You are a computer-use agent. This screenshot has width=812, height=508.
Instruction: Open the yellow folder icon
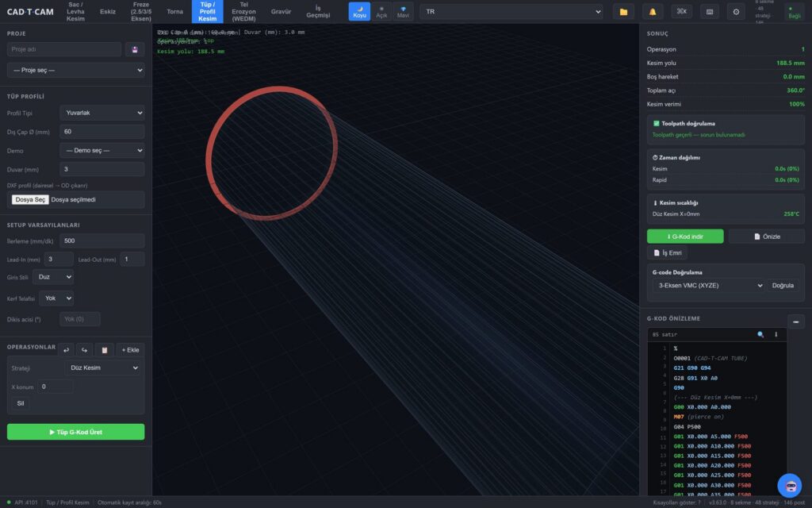tap(623, 11)
